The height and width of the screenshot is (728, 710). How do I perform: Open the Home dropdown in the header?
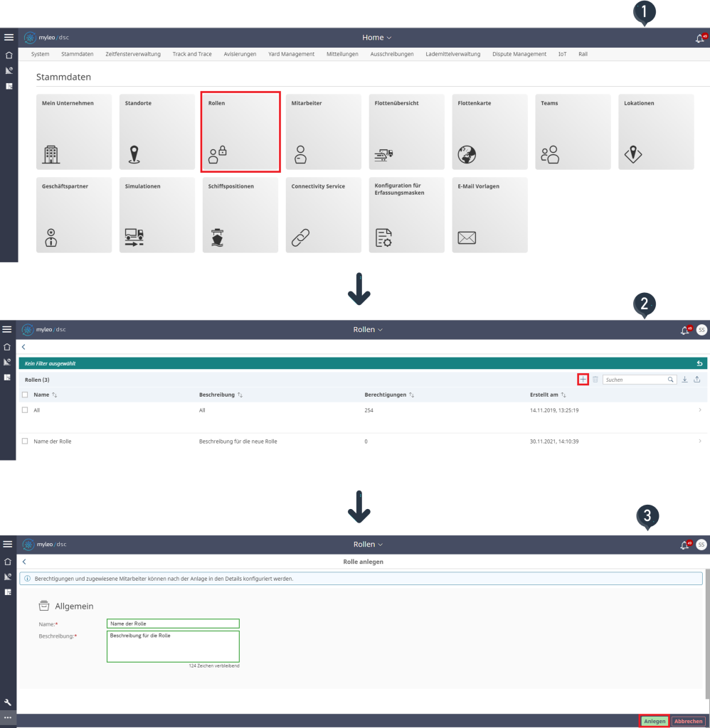click(376, 38)
